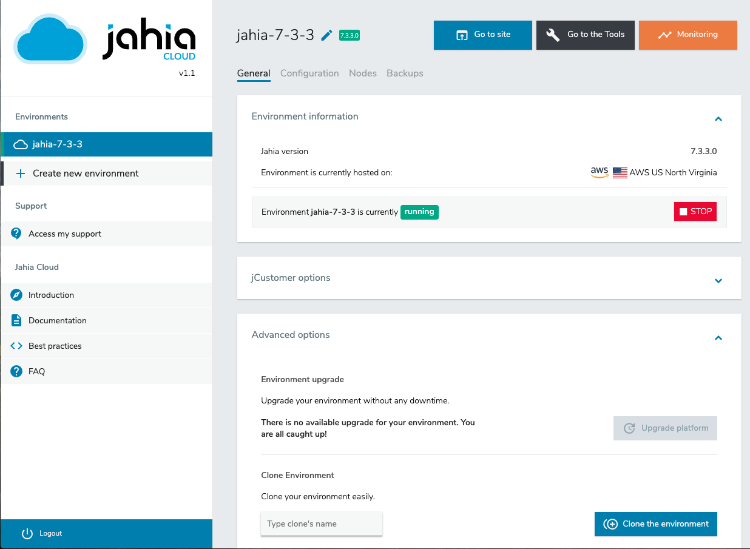Click the plus icon for new environment
The width and height of the screenshot is (750, 549).
pyautogui.click(x=21, y=174)
